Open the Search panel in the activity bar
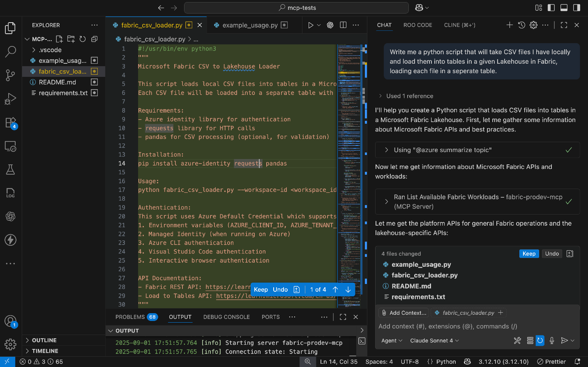The width and height of the screenshot is (588, 367). pyautogui.click(x=10, y=52)
